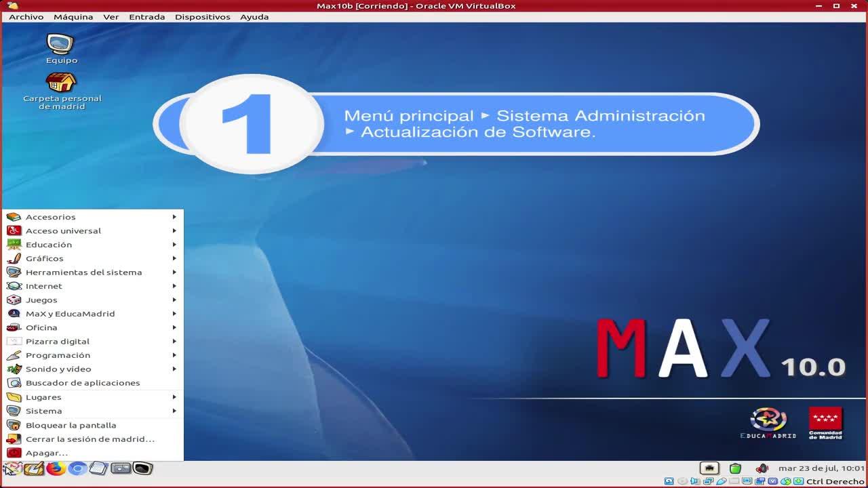Expand the Pizarra digital submenu

tap(92, 342)
